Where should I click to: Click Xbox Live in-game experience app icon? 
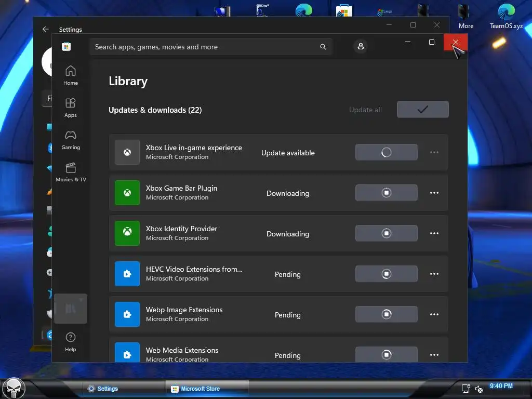[x=127, y=152]
